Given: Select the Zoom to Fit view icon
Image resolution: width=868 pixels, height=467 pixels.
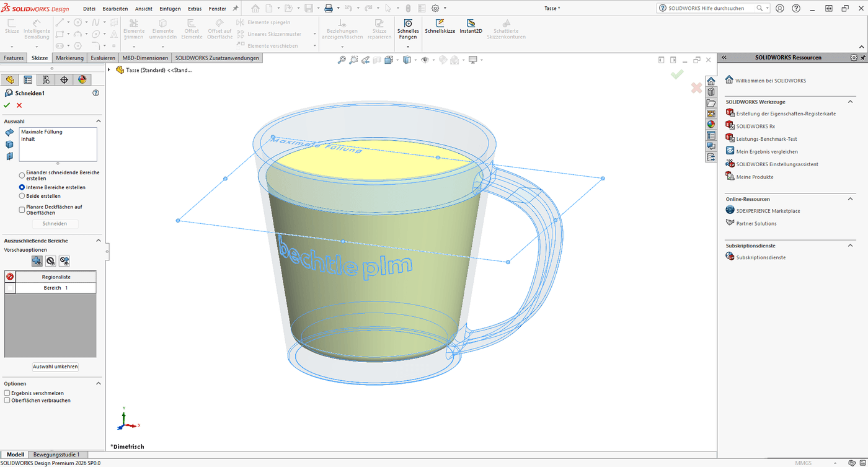Looking at the screenshot, I should coord(342,59).
